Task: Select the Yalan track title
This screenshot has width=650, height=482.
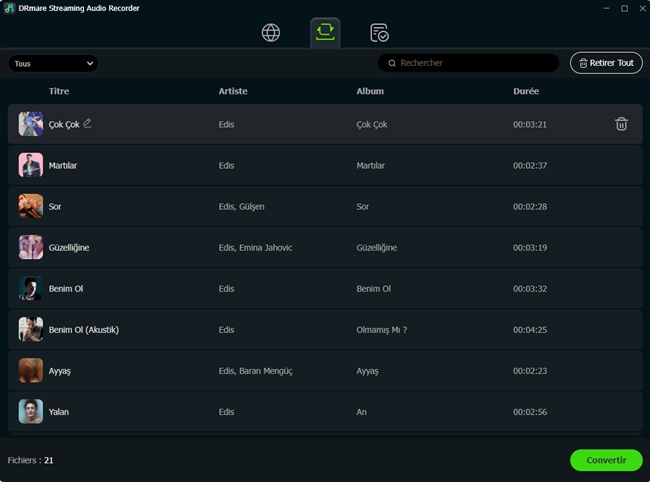Action: tap(59, 412)
